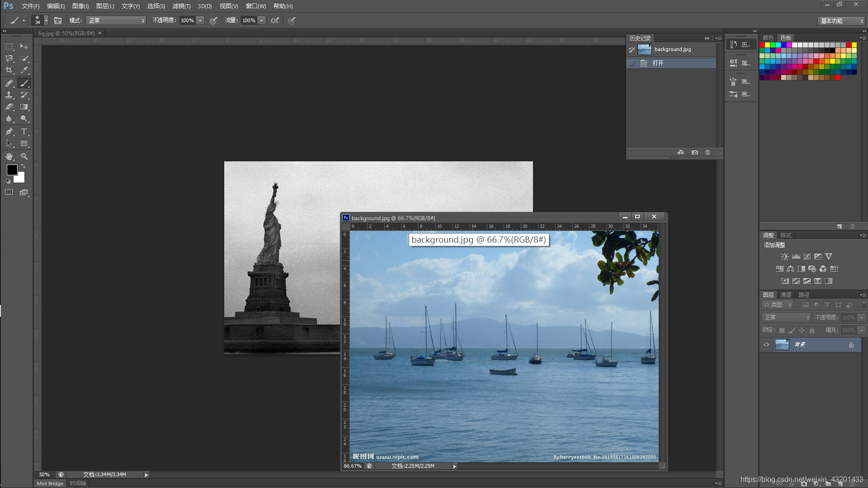The height and width of the screenshot is (488, 868).
Task: Click the history panel trash icon
Action: click(708, 152)
